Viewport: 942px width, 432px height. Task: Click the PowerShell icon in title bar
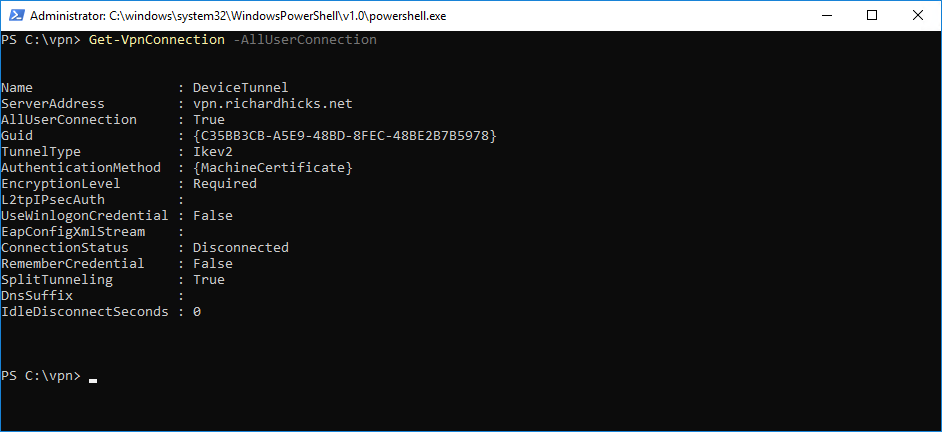click(16, 16)
